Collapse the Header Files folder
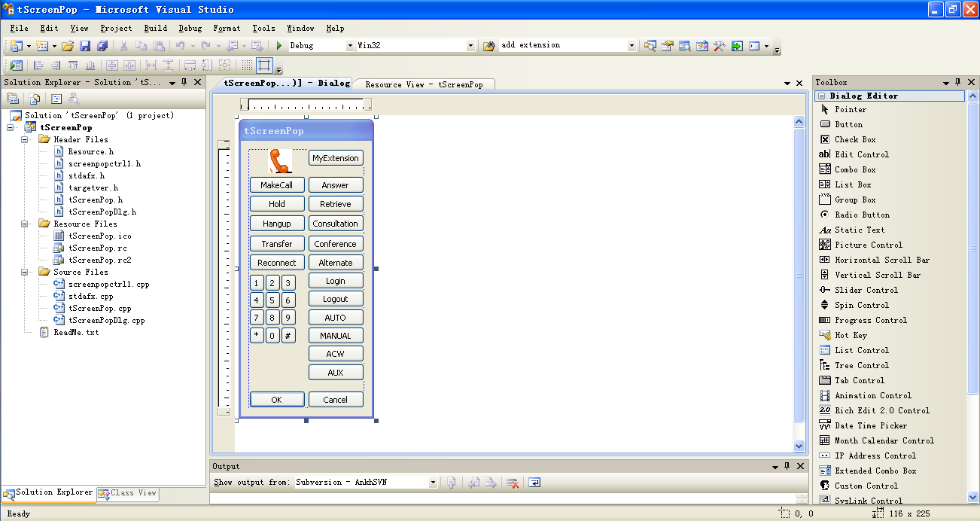The image size is (980, 521). coord(24,139)
